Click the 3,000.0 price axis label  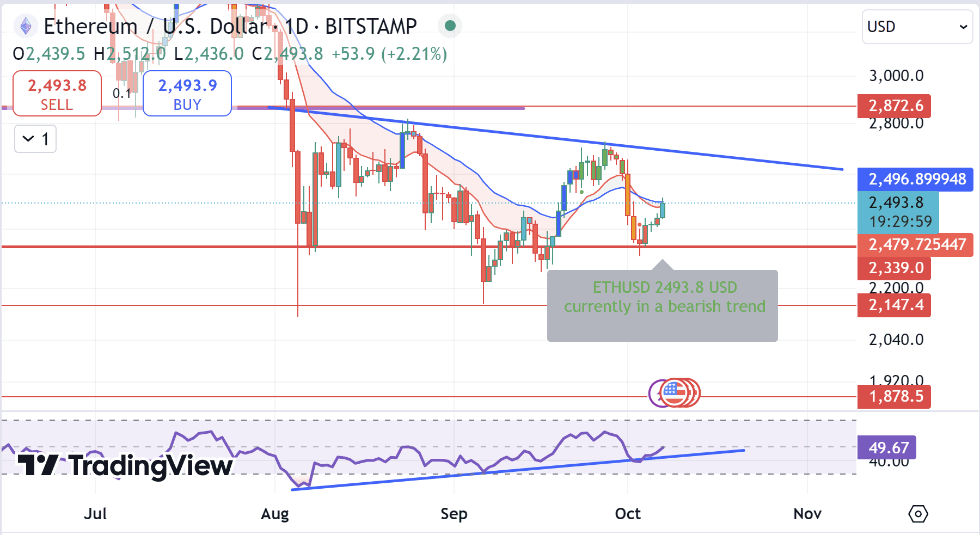tap(896, 76)
